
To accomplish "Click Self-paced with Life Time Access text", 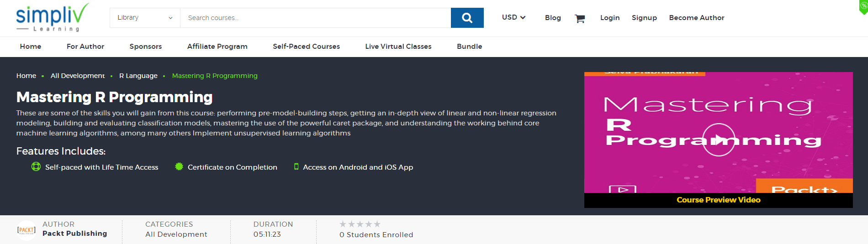I will tap(102, 167).
